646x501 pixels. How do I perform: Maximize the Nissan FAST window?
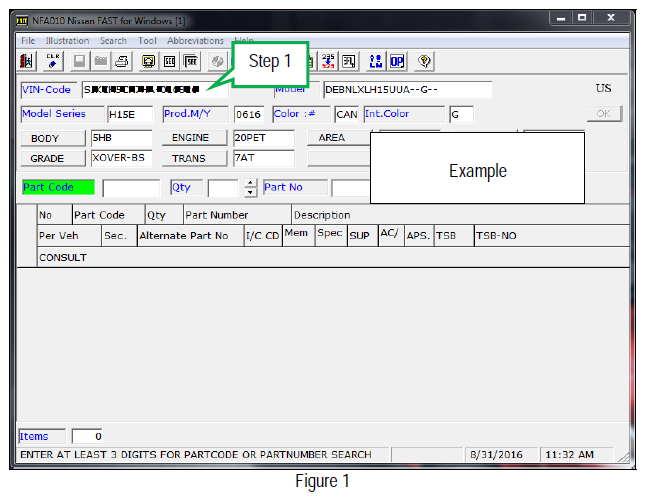click(x=582, y=18)
